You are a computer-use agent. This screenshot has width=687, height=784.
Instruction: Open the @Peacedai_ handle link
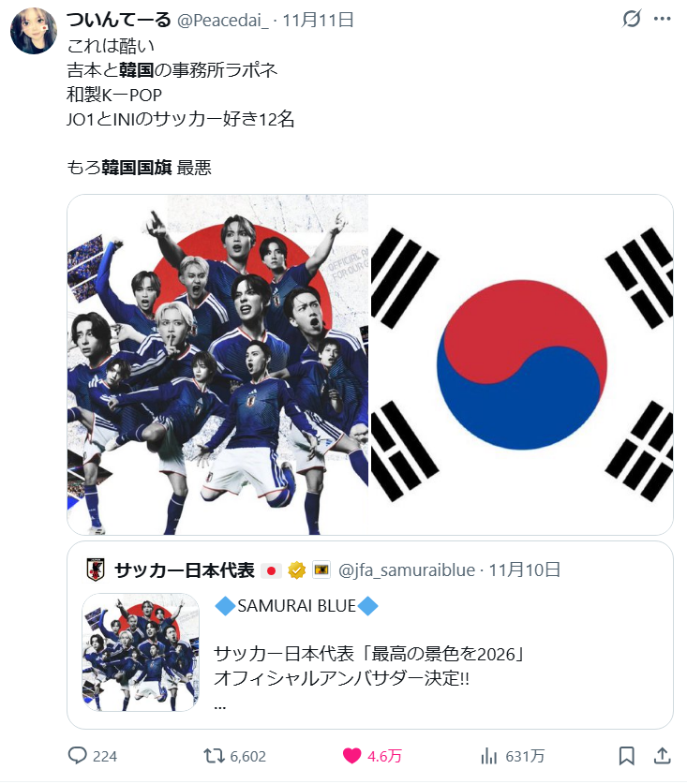pyautogui.click(x=223, y=20)
